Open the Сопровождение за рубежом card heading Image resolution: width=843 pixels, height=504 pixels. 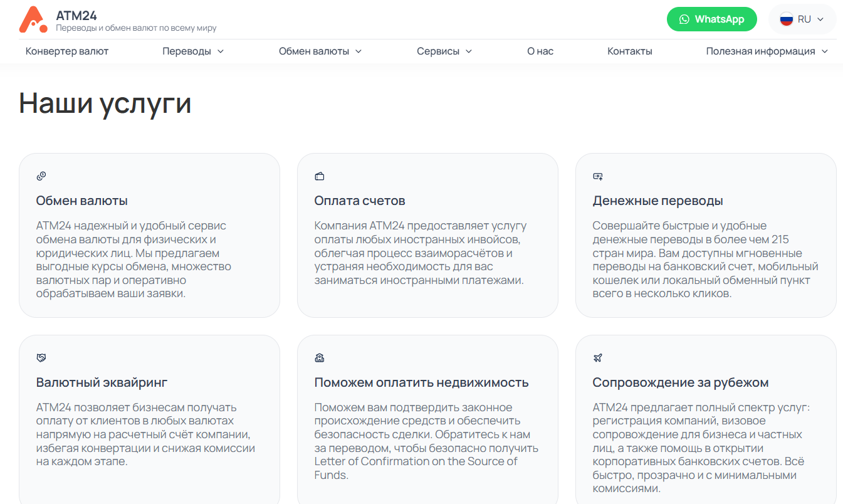point(681,382)
